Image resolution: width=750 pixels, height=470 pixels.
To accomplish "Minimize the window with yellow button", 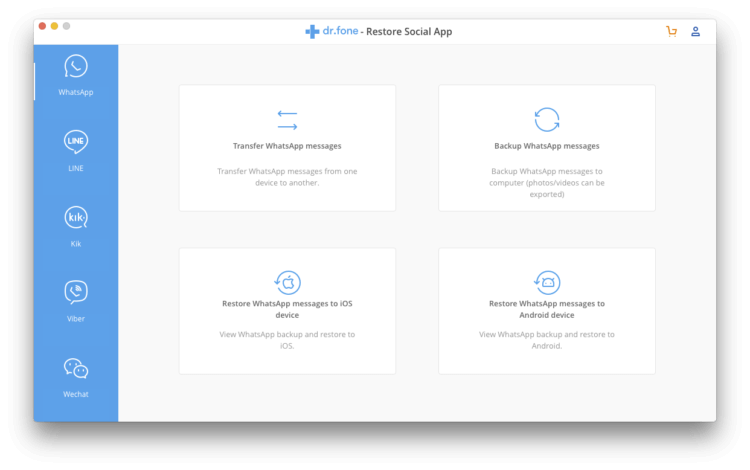I will (x=55, y=26).
